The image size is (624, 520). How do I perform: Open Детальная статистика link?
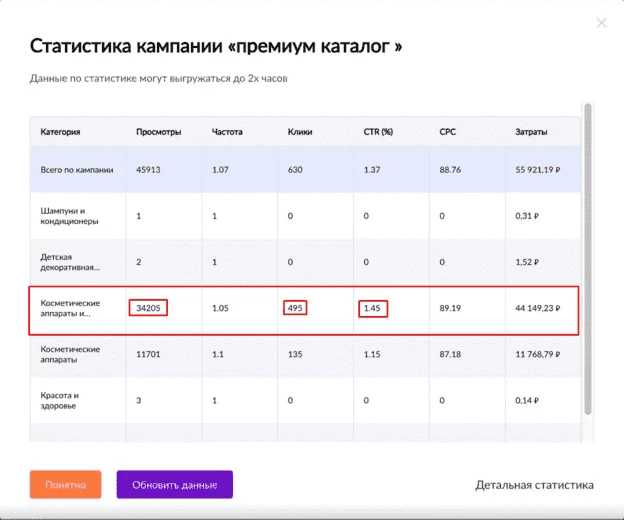point(534,485)
